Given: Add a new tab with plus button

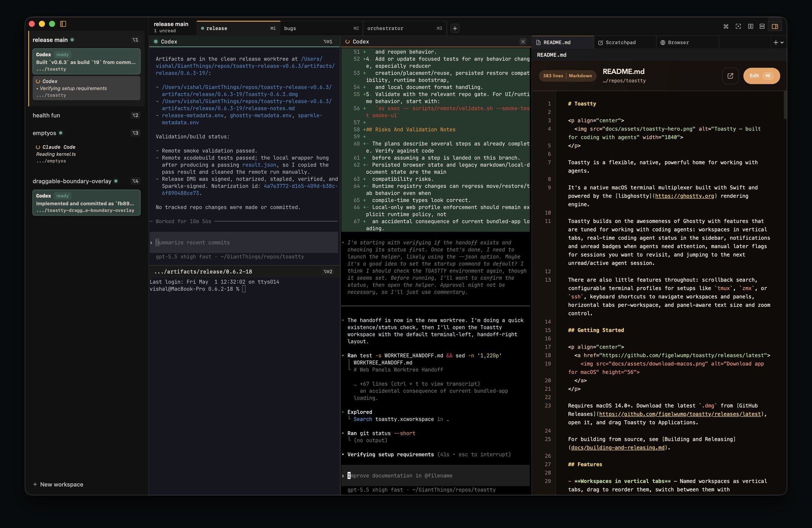Looking at the screenshot, I should coord(455,28).
